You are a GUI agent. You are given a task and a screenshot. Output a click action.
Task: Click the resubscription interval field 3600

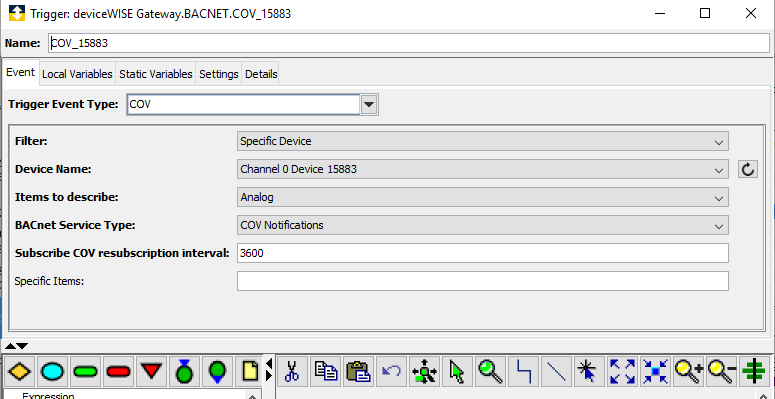[482, 253]
